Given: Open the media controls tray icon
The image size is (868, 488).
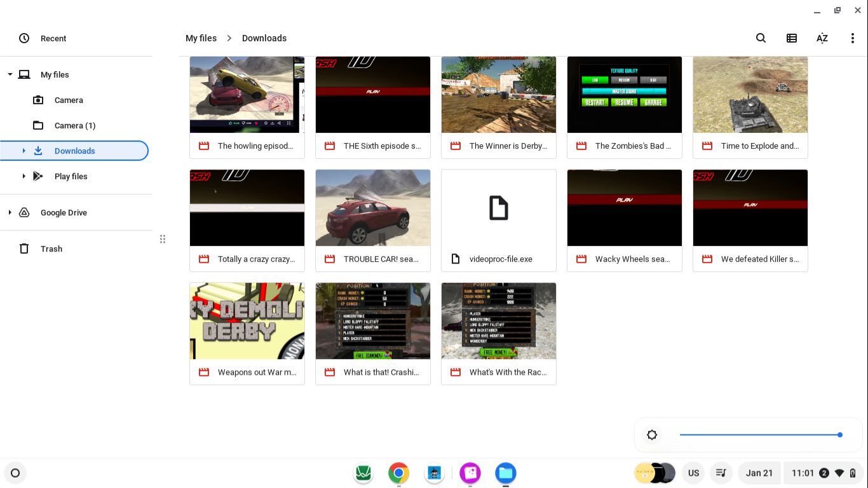Looking at the screenshot, I should pos(721,473).
